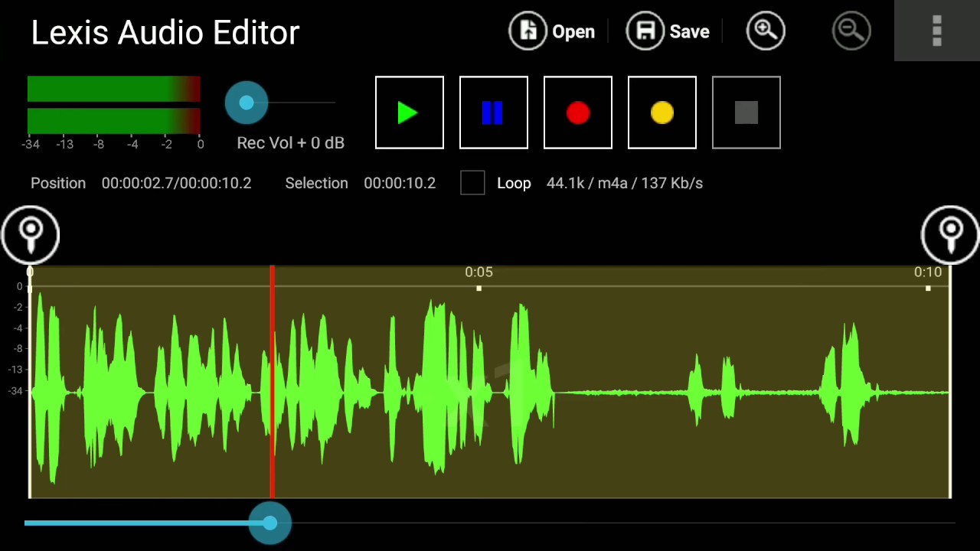The height and width of the screenshot is (551, 980).
Task: Click the red playhead line in waveform
Action: [x=272, y=383]
